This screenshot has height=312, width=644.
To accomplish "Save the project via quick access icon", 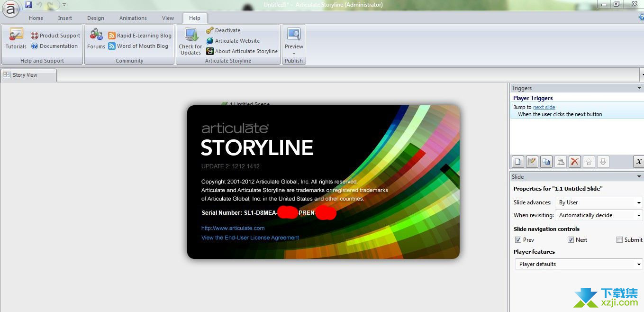I will click(x=28, y=5).
